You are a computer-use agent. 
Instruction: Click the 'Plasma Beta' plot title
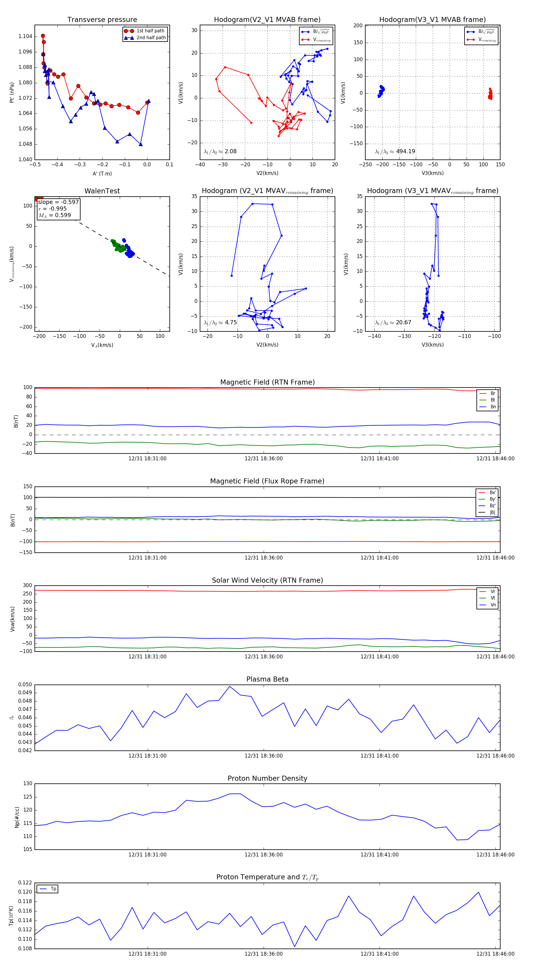pyautogui.click(x=267, y=679)
